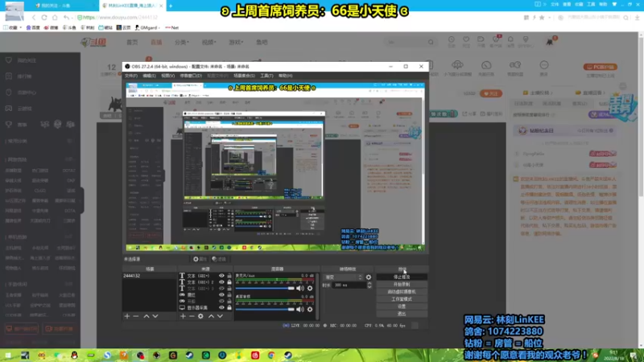Viewport: 644px width, 362px height.
Task: Open desktop audio settings gear
Action: point(310,309)
